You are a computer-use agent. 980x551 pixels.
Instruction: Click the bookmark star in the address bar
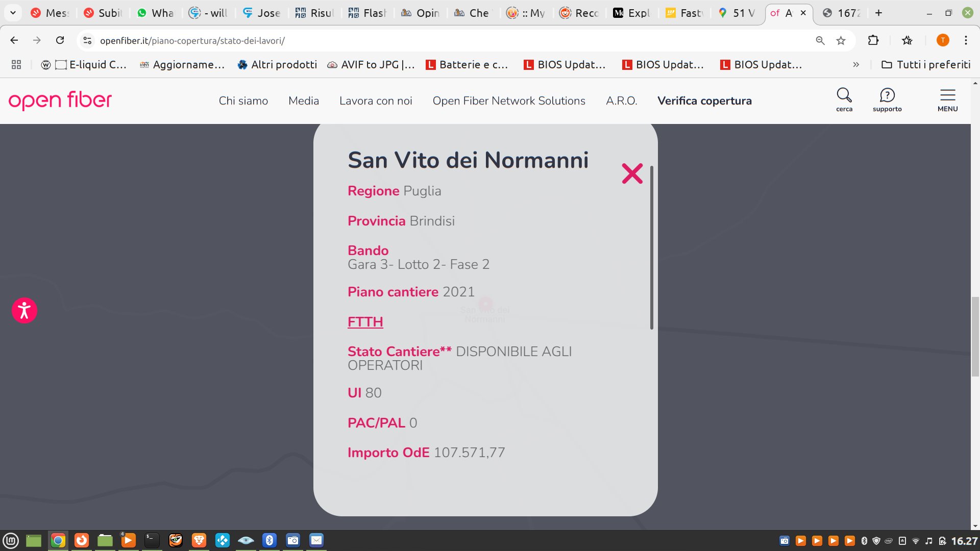pyautogui.click(x=840, y=40)
